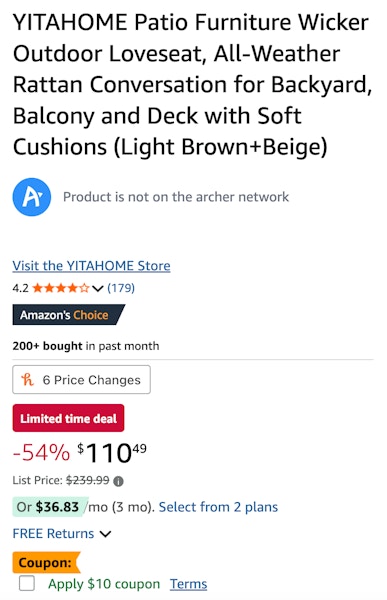Screen dimensions: 387x600
Task: Visit the YITAHOME Store link
Action: [x=91, y=266]
